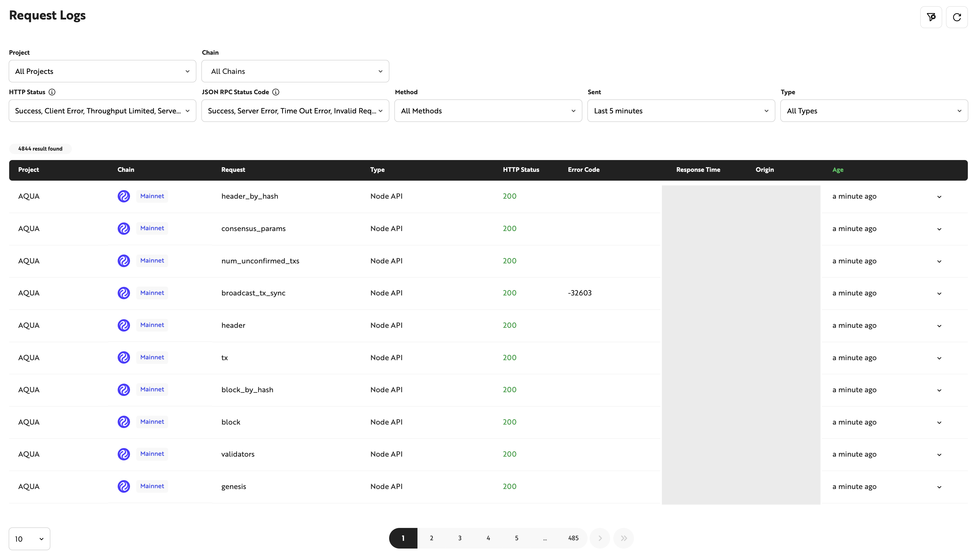The width and height of the screenshot is (977, 560).
Task: Click chain logo in header_by_hash row
Action: tap(123, 196)
